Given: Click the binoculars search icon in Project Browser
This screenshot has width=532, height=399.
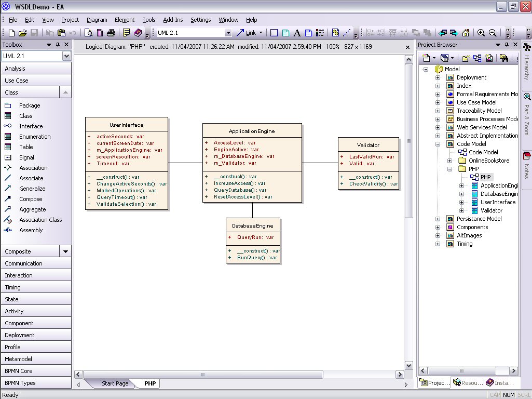Looking at the screenshot, I should click(504, 58).
